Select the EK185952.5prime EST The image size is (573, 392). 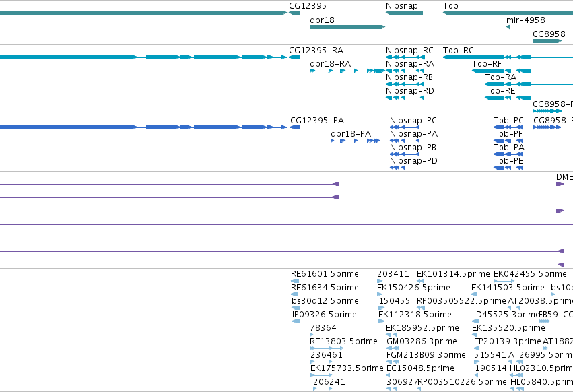391,335
